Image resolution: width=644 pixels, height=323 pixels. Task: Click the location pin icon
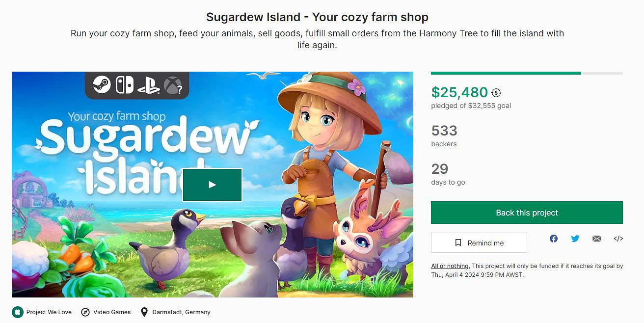coord(144,312)
